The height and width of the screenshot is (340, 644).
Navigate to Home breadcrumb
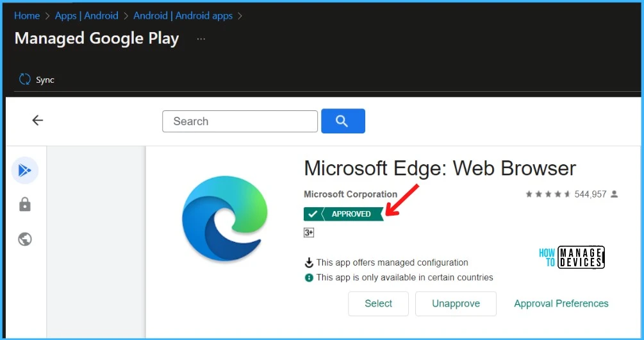(x=27, y=15)
